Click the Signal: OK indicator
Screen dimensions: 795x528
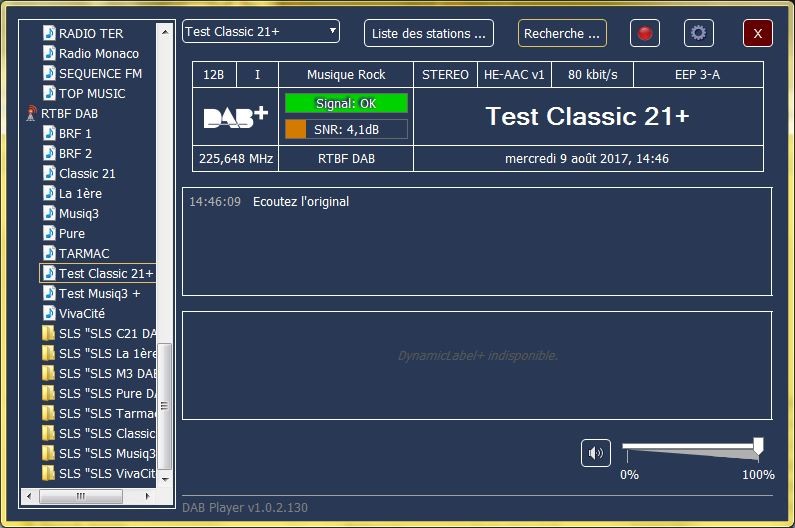coord(346,103)
